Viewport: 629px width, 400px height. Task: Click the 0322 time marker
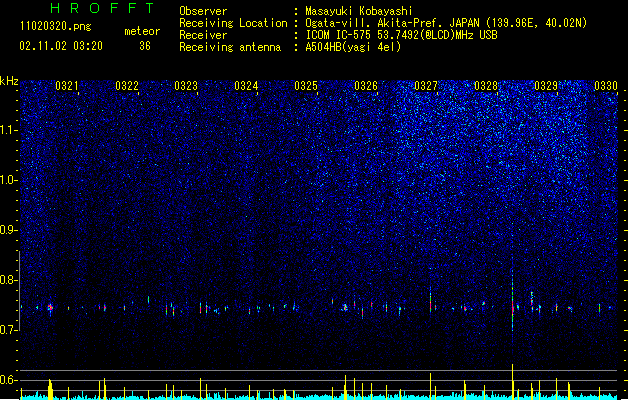pyautogui.click(x=127, y=85)
